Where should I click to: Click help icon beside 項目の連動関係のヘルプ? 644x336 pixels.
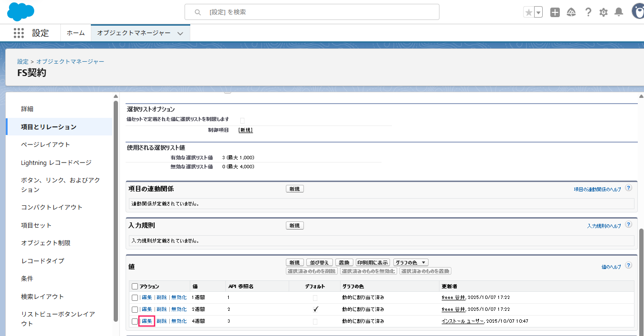(x=628, y=188)
